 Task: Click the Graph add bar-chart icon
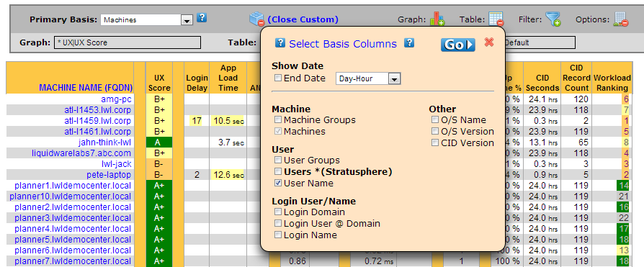click(x=437, y=19)
